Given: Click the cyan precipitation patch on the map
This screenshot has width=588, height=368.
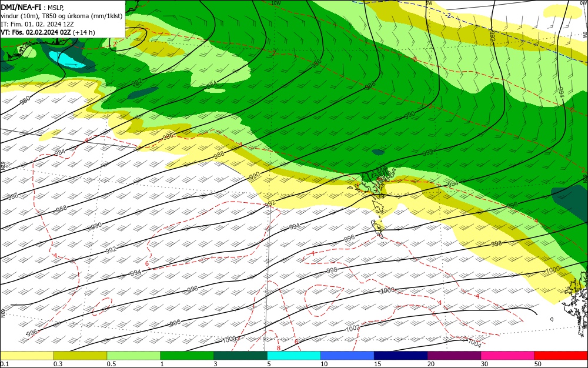Looking at the screenshot, I should click(66, 59).
